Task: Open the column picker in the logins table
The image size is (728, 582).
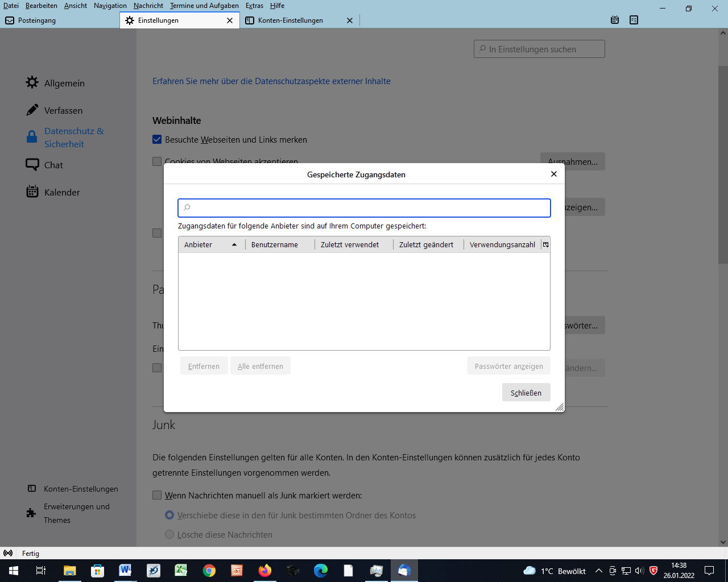Action: tap(545, 244)
